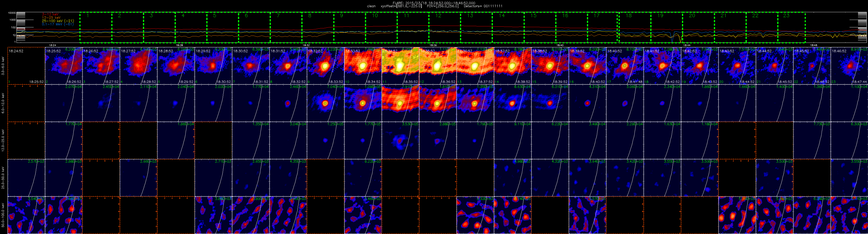
Task: Open the 6.0-12.0 keV image labeled 8.63E+04
Action: pos(513,103)
